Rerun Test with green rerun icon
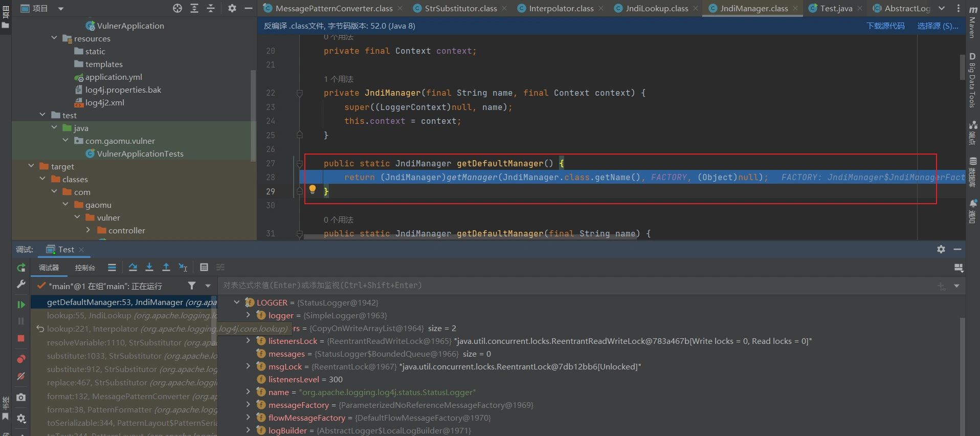The height and width of the screenshot is (436, 980). point(21,268)
